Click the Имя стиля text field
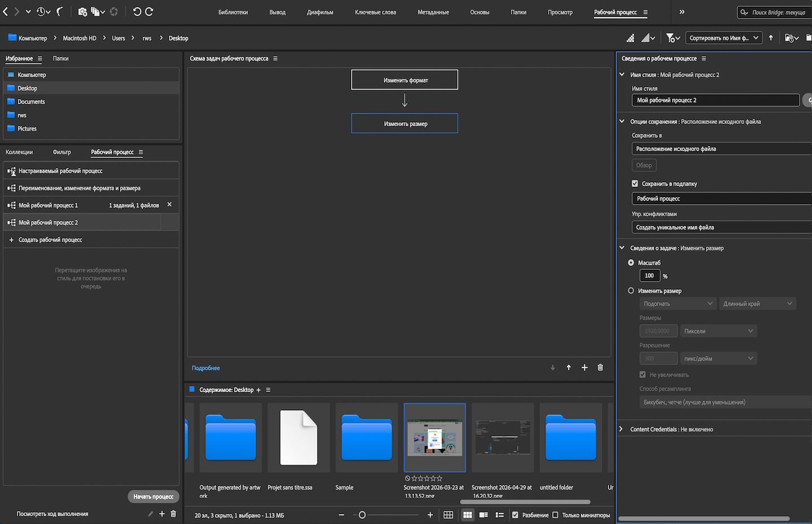 716,100
